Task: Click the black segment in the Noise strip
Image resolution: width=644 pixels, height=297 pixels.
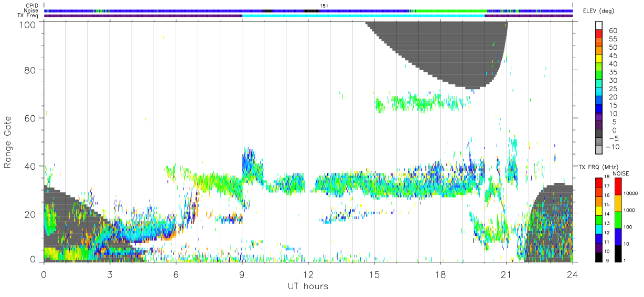Action: point(312,10)
